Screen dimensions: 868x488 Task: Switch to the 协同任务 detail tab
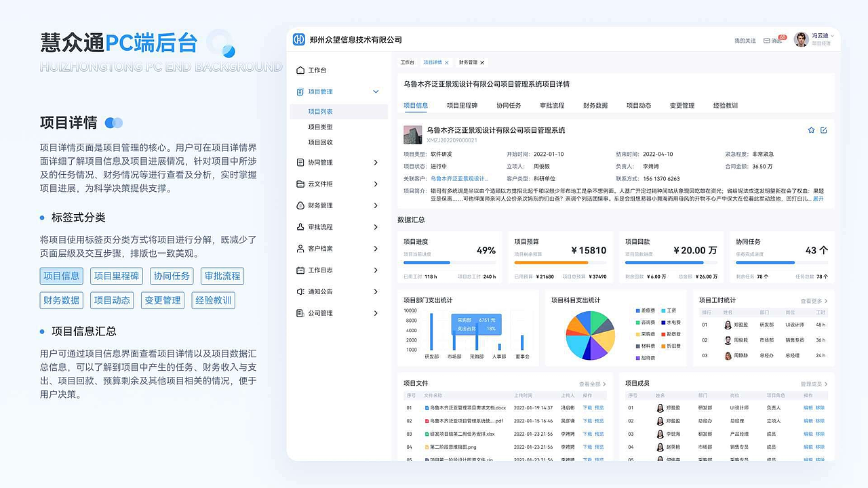click(509, 106)
